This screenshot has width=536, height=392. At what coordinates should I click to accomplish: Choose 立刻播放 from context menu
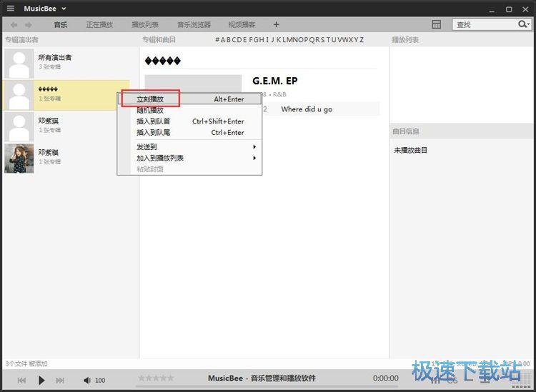tap(189, 99)
